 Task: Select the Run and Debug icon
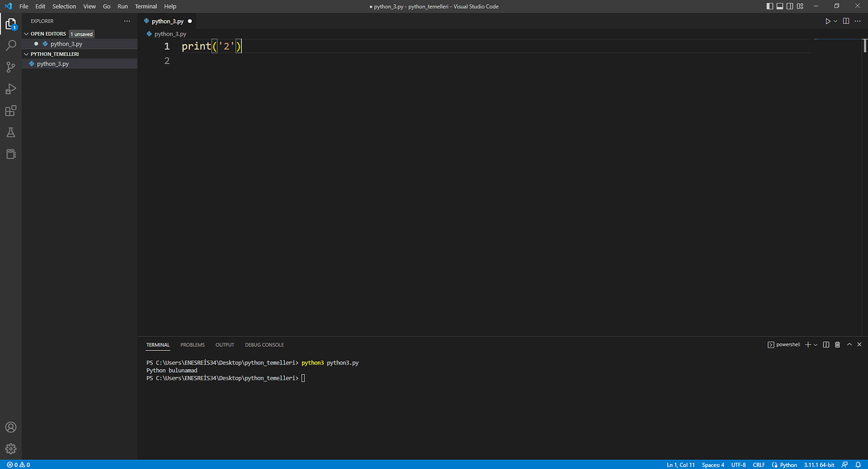10,89
